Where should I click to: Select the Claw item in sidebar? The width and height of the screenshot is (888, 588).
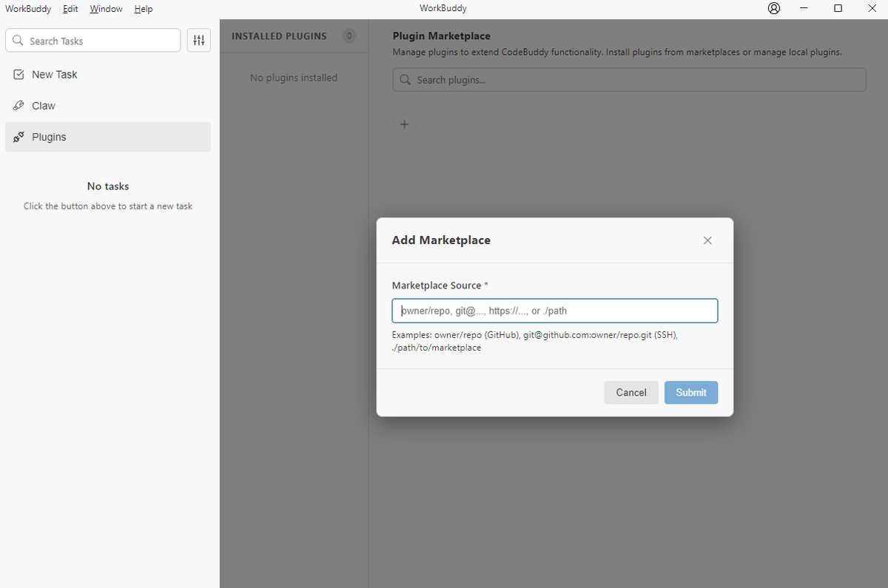[44, 106]
